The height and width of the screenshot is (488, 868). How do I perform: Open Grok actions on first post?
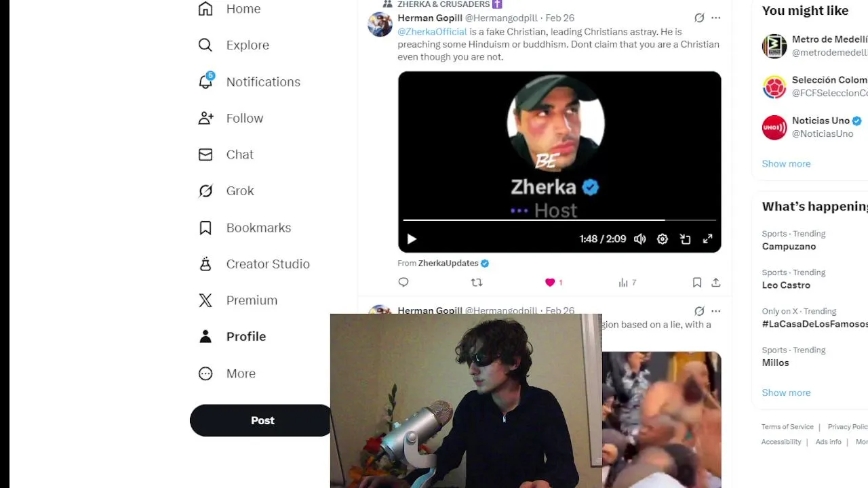(x=699, y=18)
